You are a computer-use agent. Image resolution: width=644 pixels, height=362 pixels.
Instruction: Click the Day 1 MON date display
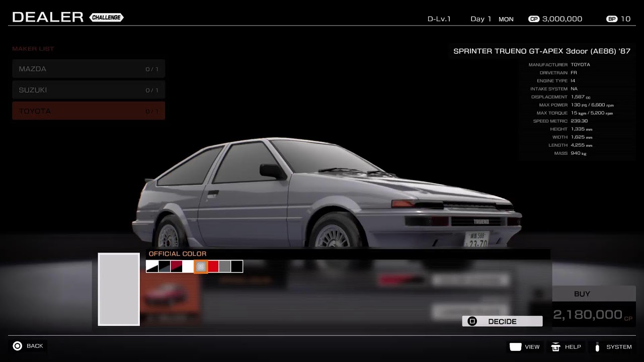[x=492, y=19]
